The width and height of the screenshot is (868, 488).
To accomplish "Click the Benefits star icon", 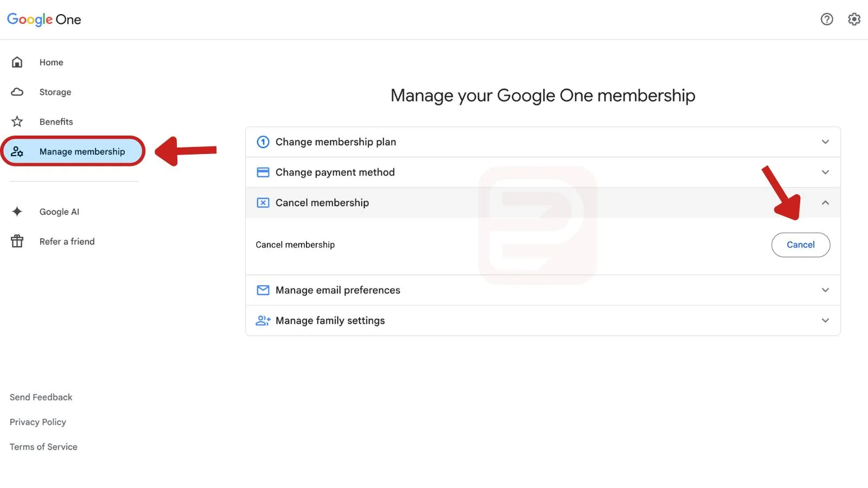I will point(17,121).
